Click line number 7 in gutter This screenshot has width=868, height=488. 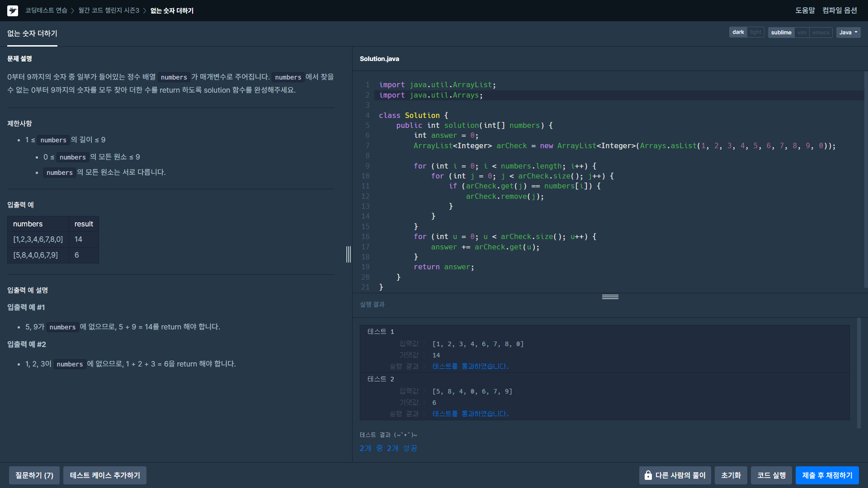click(368, 146)
